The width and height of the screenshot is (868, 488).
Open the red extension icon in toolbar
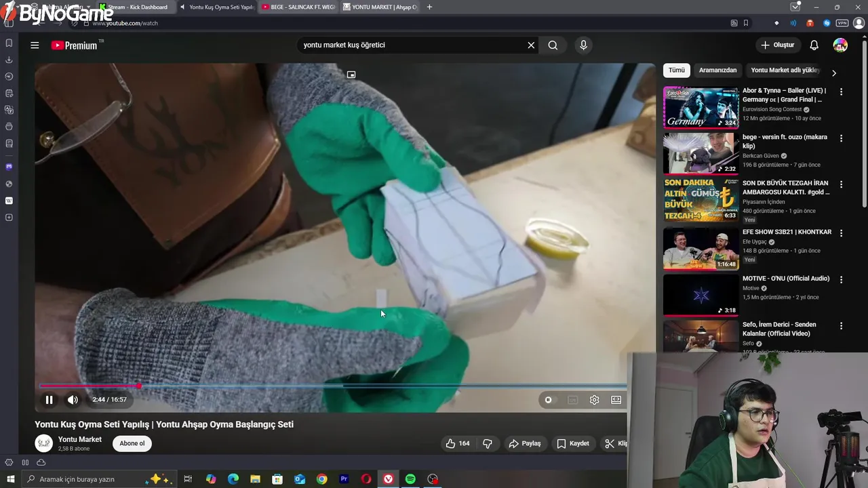[x=810, y=23]
